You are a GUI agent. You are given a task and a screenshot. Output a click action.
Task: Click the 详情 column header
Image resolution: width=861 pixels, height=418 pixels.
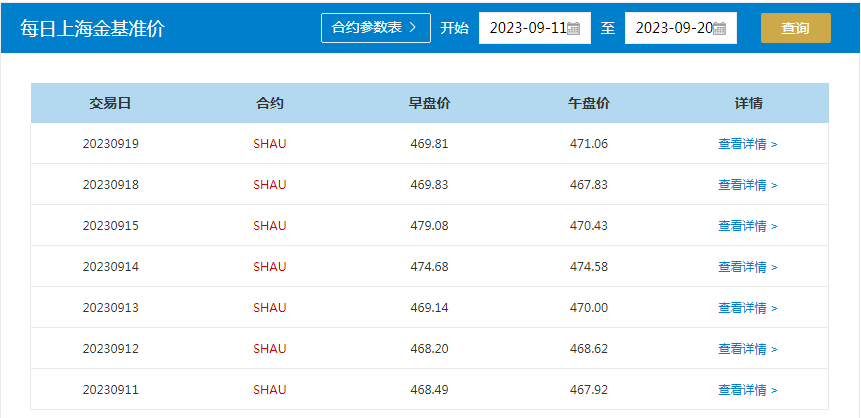click(748, 103)
